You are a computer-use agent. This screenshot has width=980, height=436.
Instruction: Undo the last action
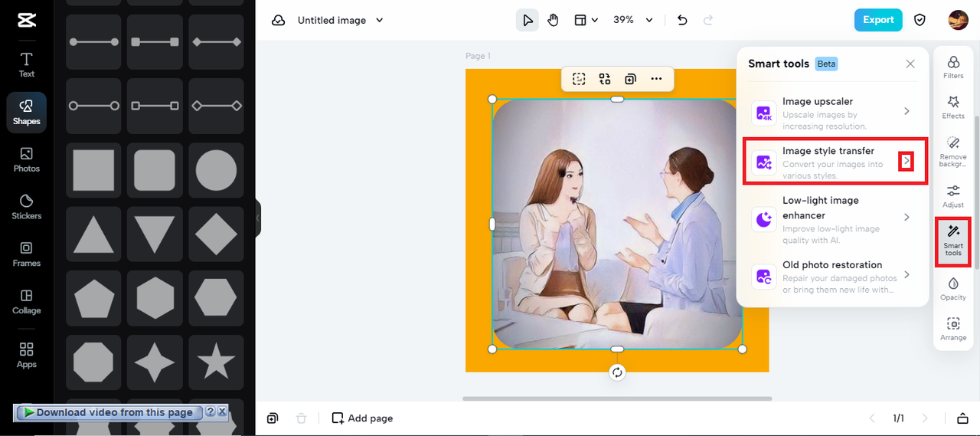pos(682,20)
